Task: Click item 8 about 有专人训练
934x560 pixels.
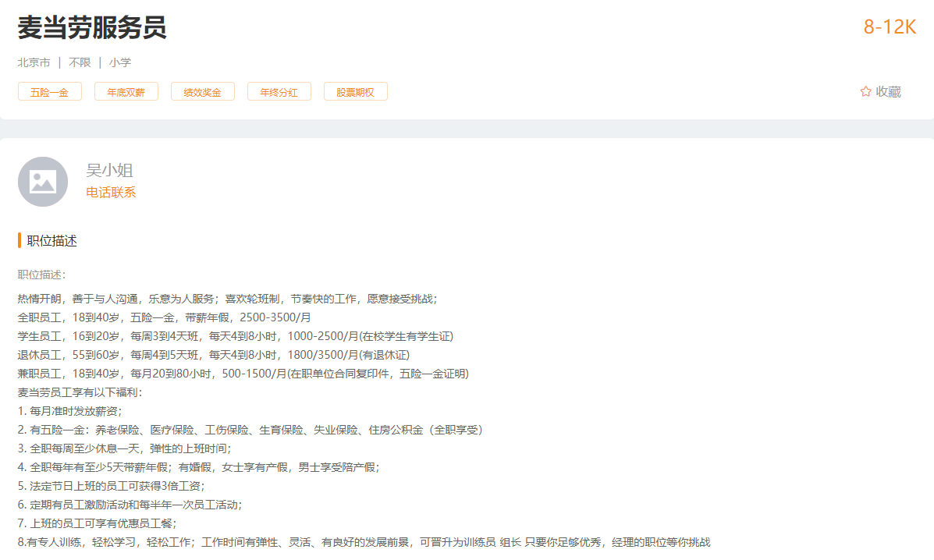Action: click(364, 542)
